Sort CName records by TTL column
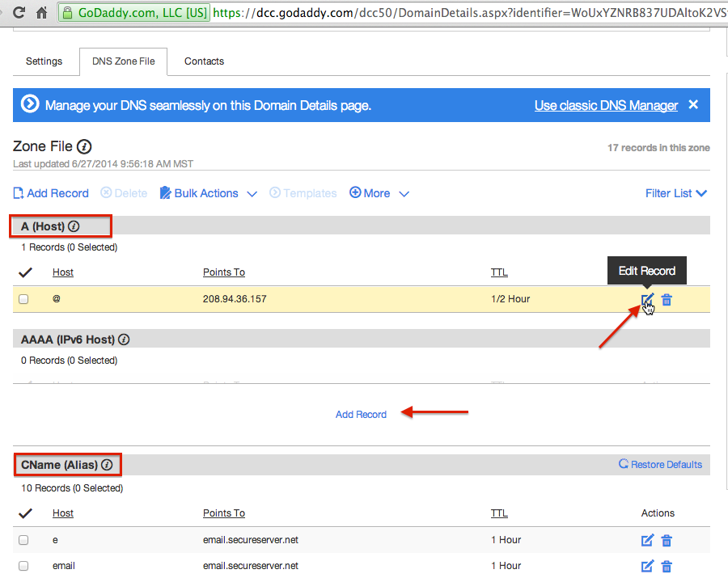 pos(499,513)
